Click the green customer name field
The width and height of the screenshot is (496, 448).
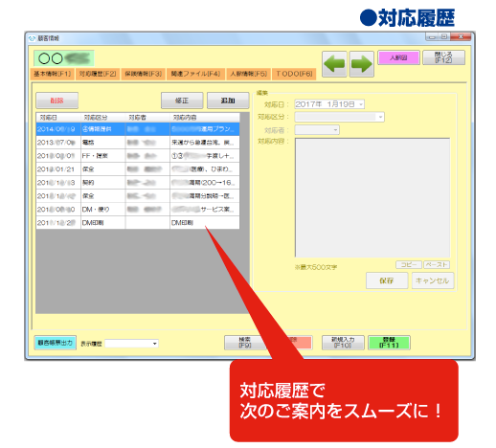(x=64, y=58)
